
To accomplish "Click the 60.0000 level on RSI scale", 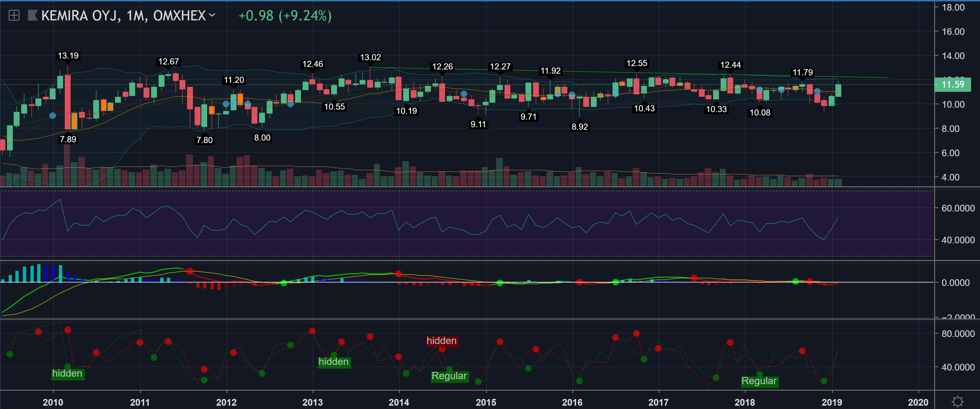I will tap(958, 208).
